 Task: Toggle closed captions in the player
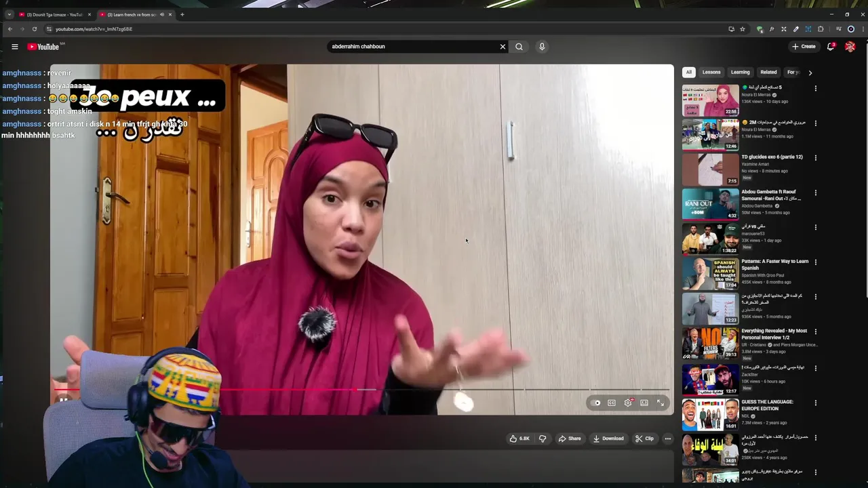click(x=612, y=403)
